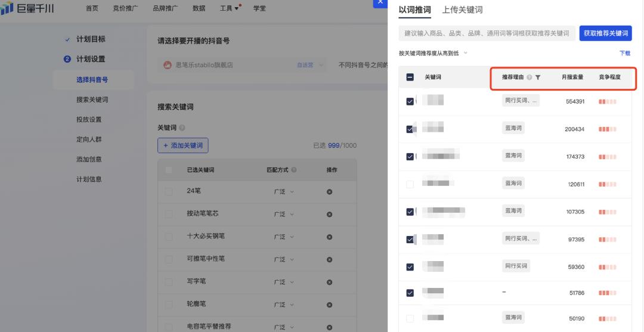Uncheck the keyword row with 97395 searches
This screenshot has height=332, width=644.
tap(410, 239)
